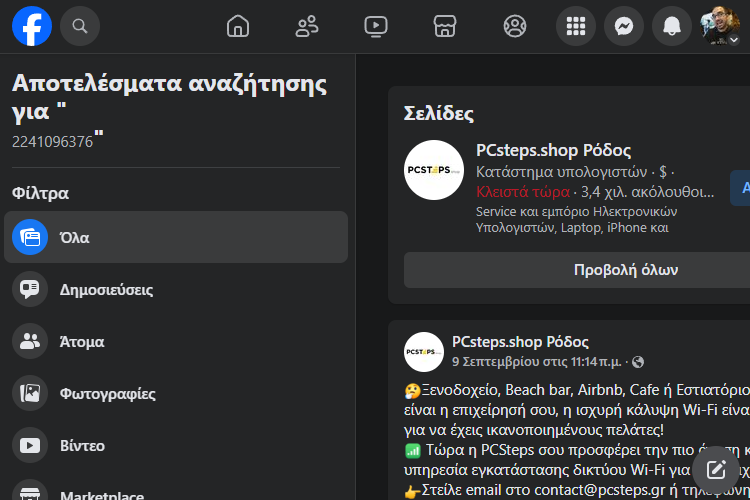Viewport: 750px width, 500px height.
Task: Click the Προβολή όλων button
Action: tap(577, 270)
